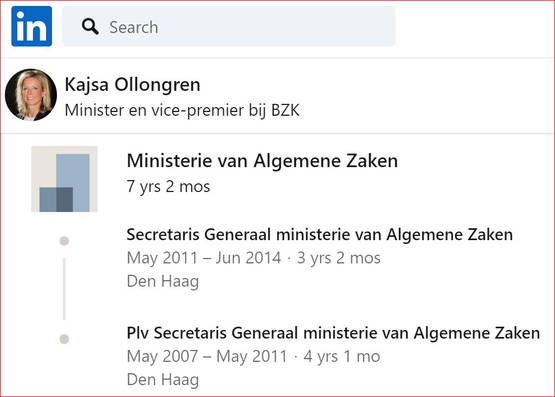
Task: Click timeline dot for Plv Secretaris role
Action: click(64, 339)
